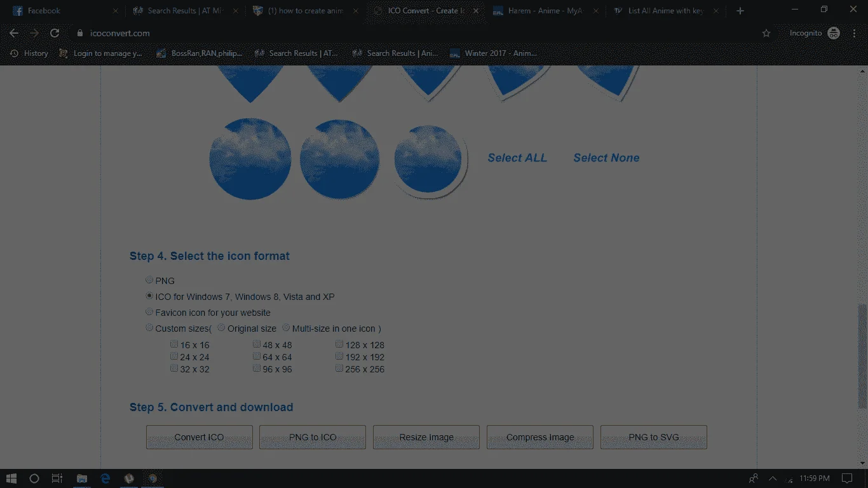868x488 pixels.
Task: Check the 16 x 16 size box
Action: point(174,344)
